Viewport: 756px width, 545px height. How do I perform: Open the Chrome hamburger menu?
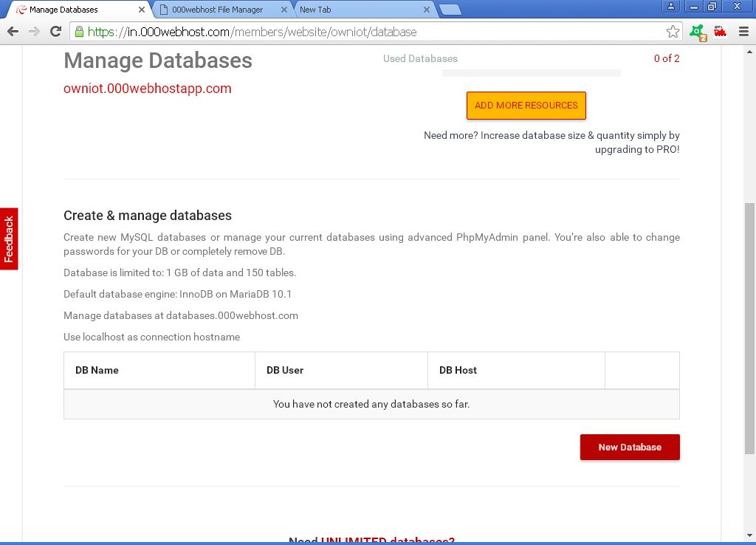pos(743,32)
